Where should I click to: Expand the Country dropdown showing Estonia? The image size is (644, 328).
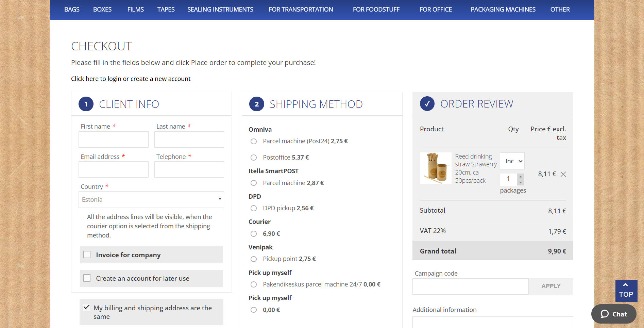click(x=151, y=199)
